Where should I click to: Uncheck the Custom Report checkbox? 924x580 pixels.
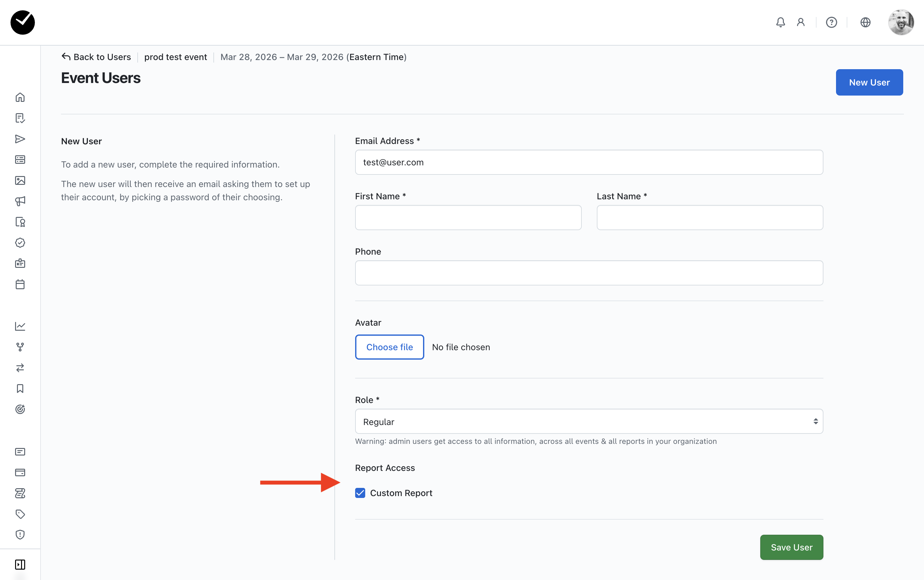click(x=360, y=493)
